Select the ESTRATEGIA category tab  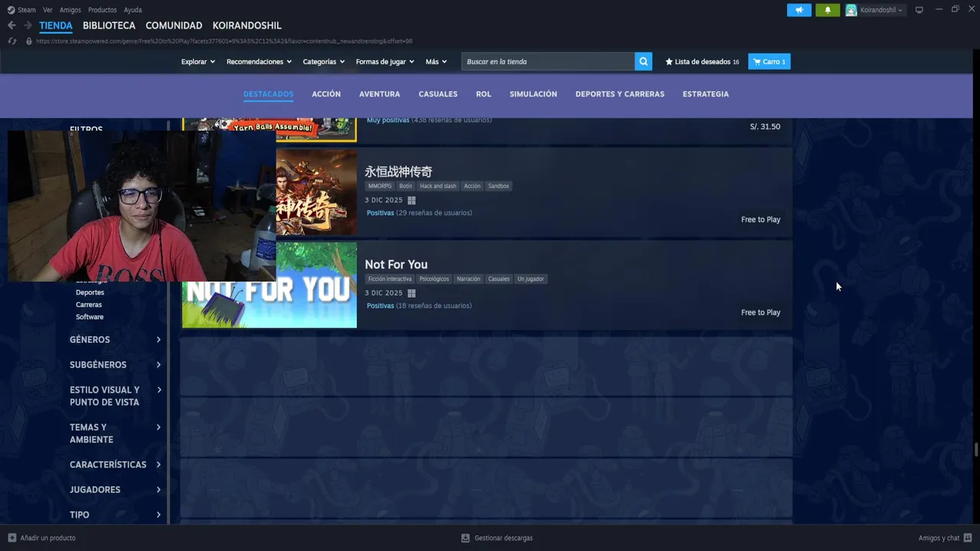click(706, 94)
